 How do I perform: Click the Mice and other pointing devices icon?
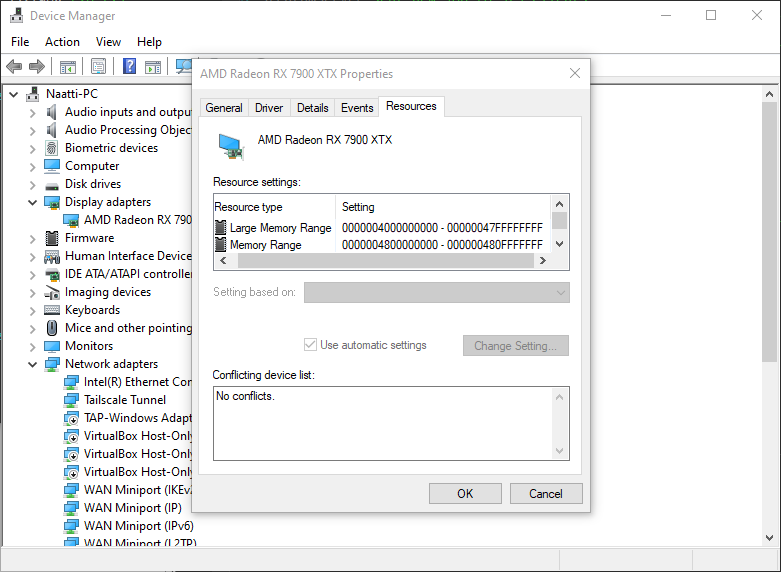(x=52, y=328)
